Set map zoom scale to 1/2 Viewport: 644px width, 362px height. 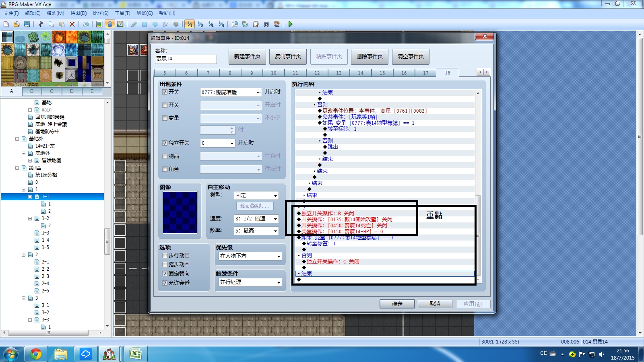[200, 24]
